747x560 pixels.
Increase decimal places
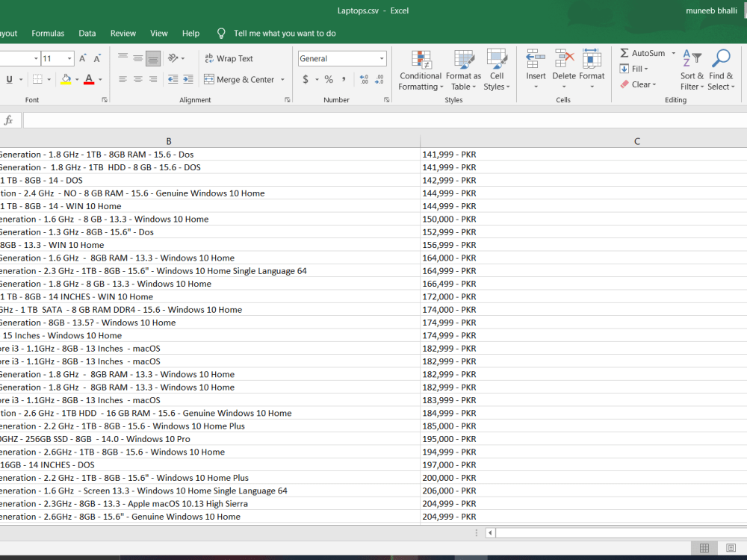364,80
